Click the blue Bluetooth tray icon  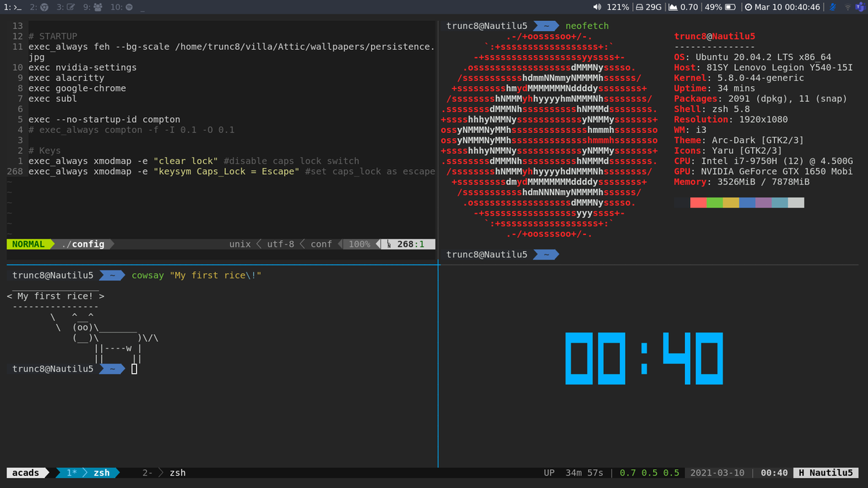[x=833, y=7]
